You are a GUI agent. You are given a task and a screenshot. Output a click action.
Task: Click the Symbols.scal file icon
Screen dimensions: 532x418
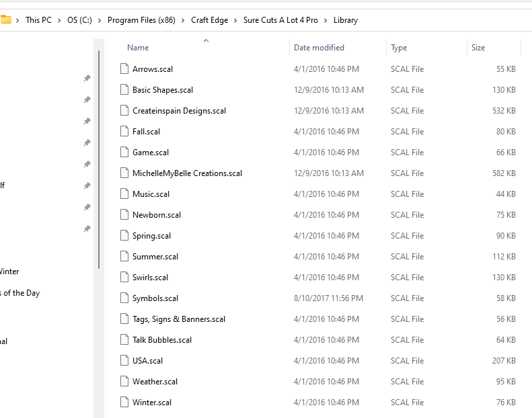[124, 298]
